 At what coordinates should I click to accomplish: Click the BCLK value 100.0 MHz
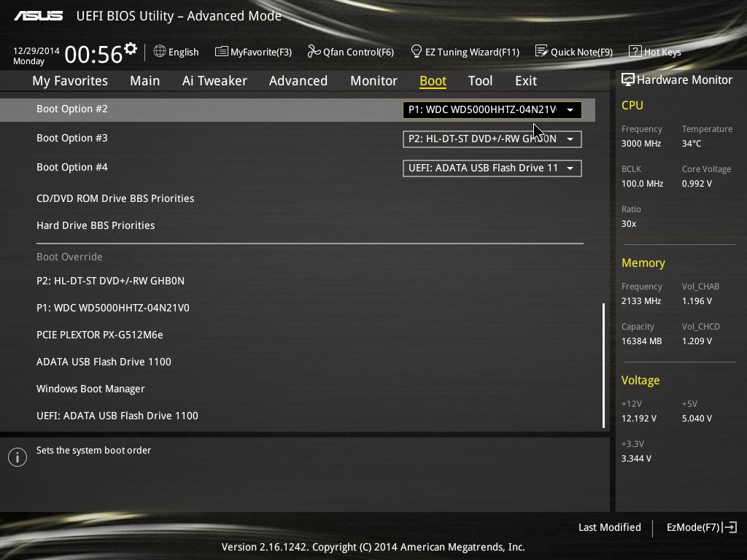642,184
